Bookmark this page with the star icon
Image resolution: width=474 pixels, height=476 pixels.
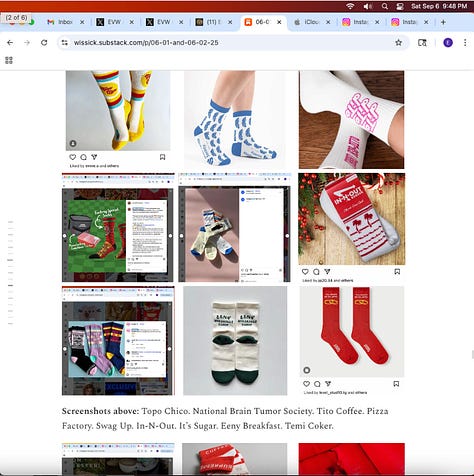pyautogui.click(x=398, y=43)
